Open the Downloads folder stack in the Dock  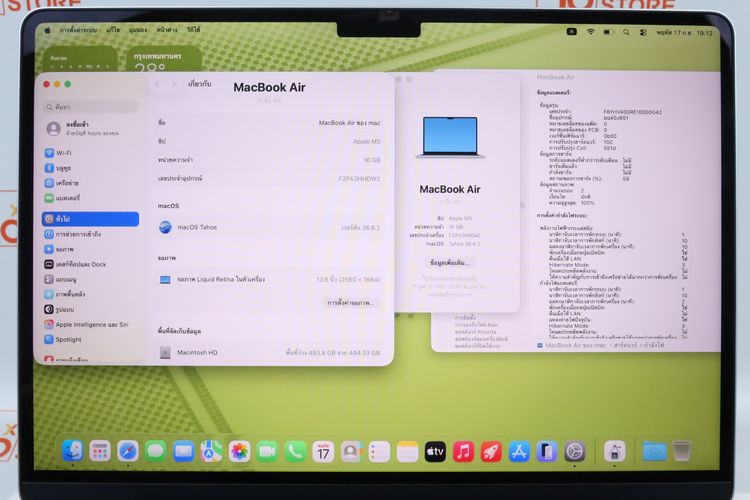654,451
